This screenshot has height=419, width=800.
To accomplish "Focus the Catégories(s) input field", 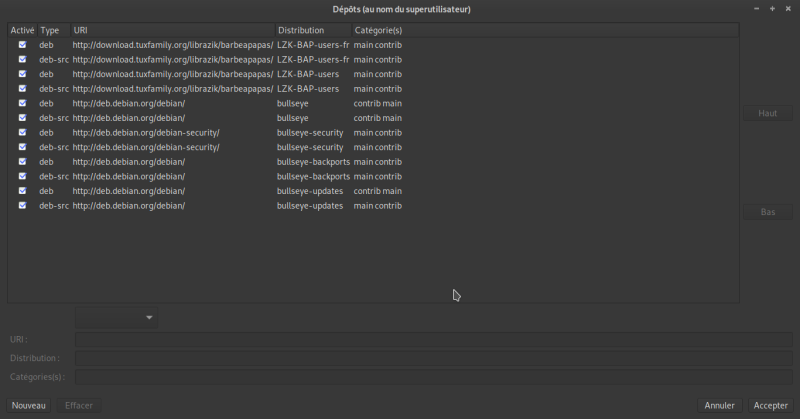I will 434,377.
